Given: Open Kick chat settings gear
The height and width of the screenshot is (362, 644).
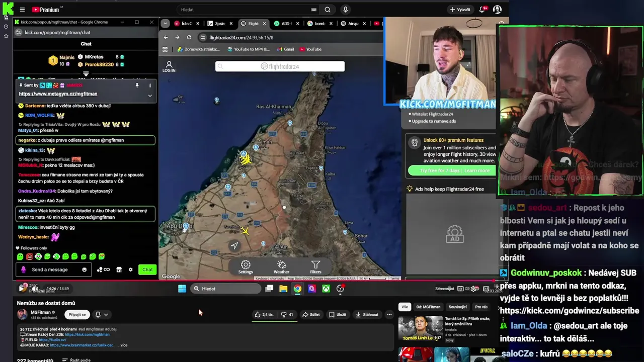Looking at the screenshot, I should tap(130, 269).
